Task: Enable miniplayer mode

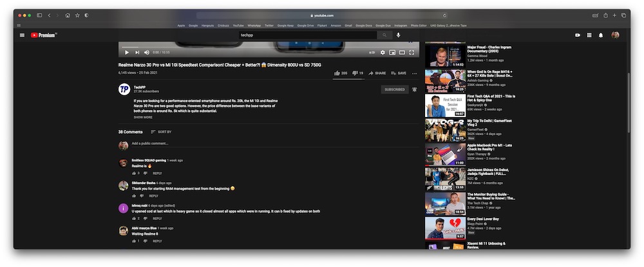Action: tap(392, 53)
